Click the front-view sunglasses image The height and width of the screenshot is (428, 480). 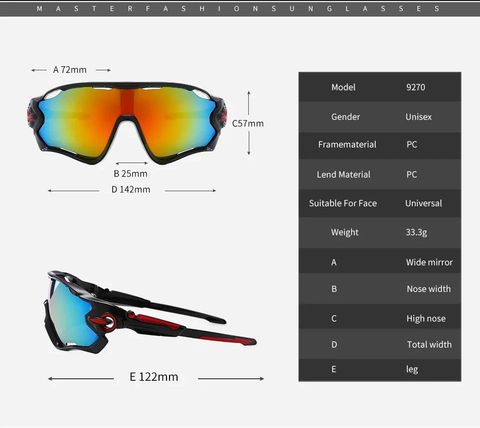(127, 123)
